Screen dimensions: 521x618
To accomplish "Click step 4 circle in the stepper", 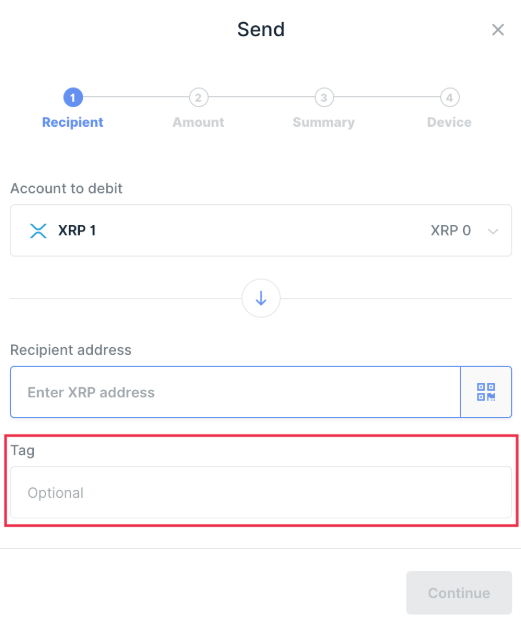I will click(x=449, y=97).
